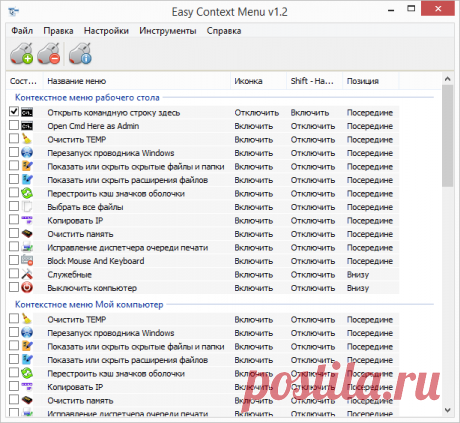Click the globe icon in Мой компьютер section

27,333
